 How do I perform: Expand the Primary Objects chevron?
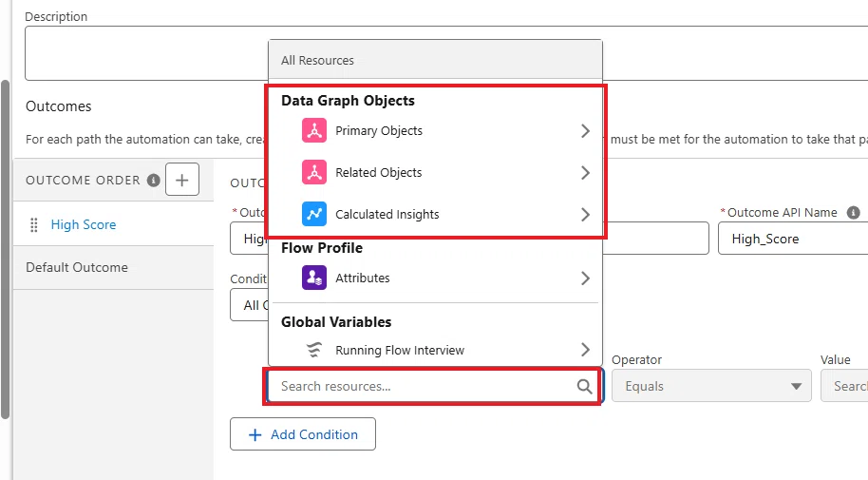585,131
